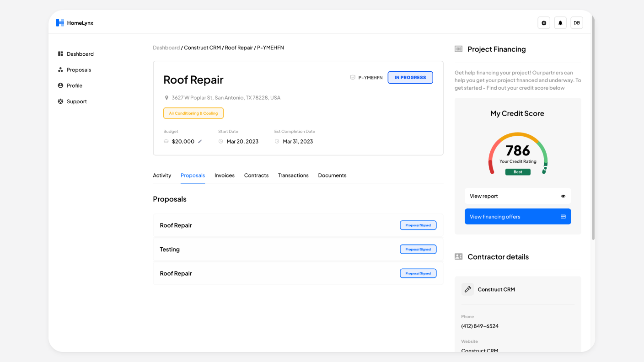The width and height of the screenshot is (644, 362).
Task: Click the shield icon beside P-YMEHFN
Action: [x=353, y=78]
